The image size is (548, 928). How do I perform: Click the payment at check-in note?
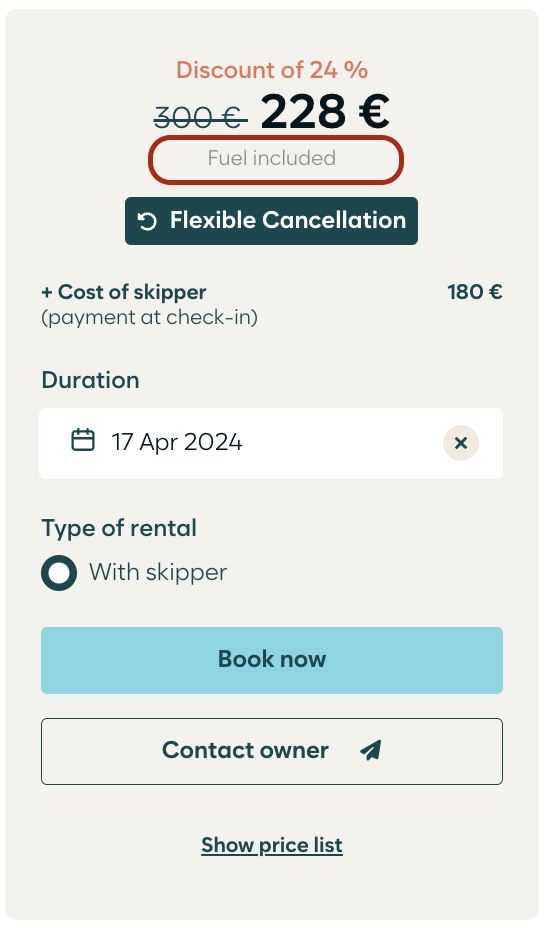tap(149, 317)
